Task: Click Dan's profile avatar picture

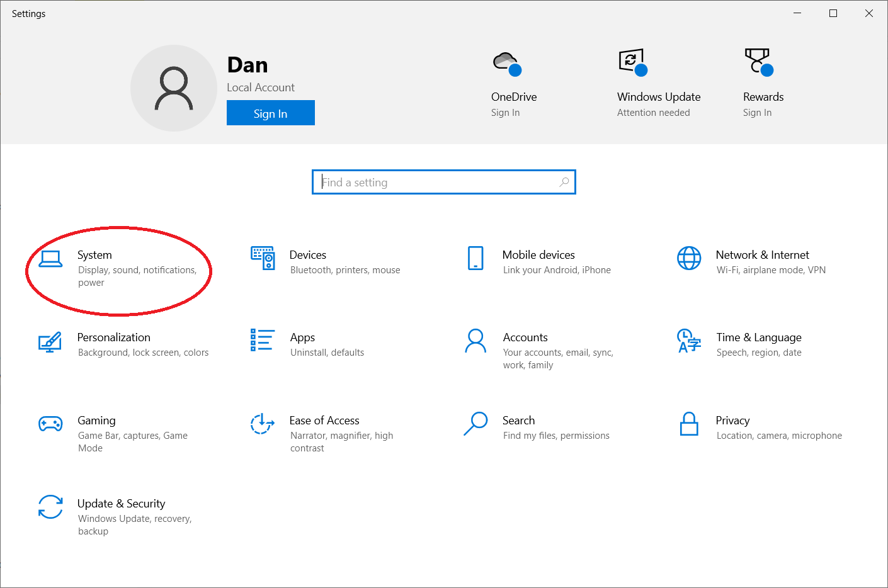Action: (x=174, y=88)
